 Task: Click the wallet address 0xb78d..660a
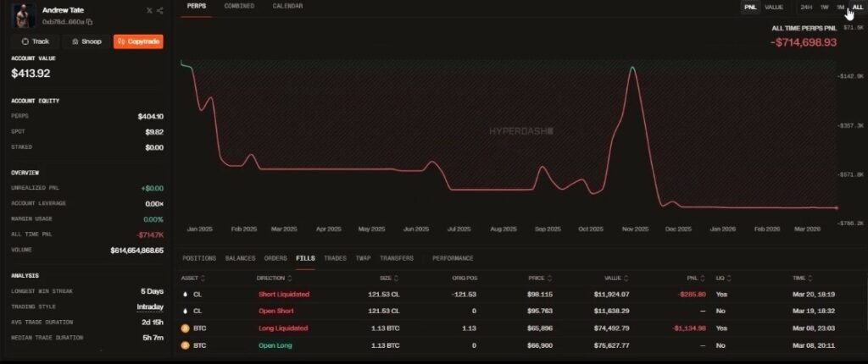pos(63,21)
